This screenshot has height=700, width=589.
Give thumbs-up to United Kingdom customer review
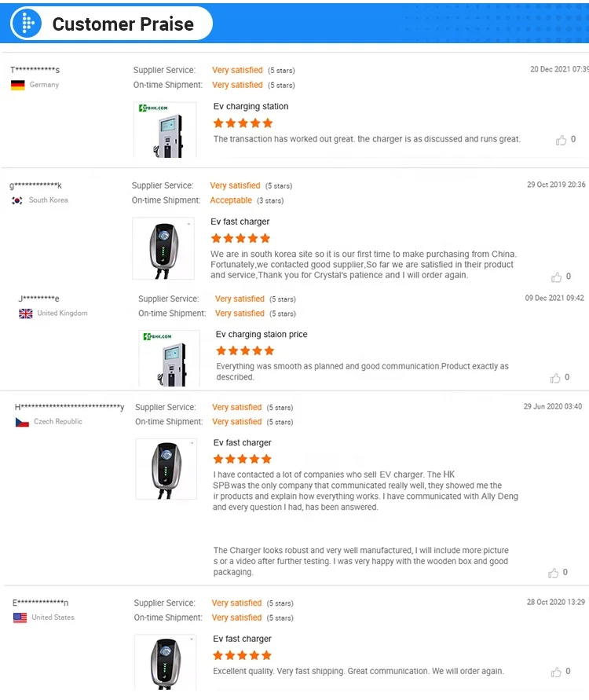point(554,378)
